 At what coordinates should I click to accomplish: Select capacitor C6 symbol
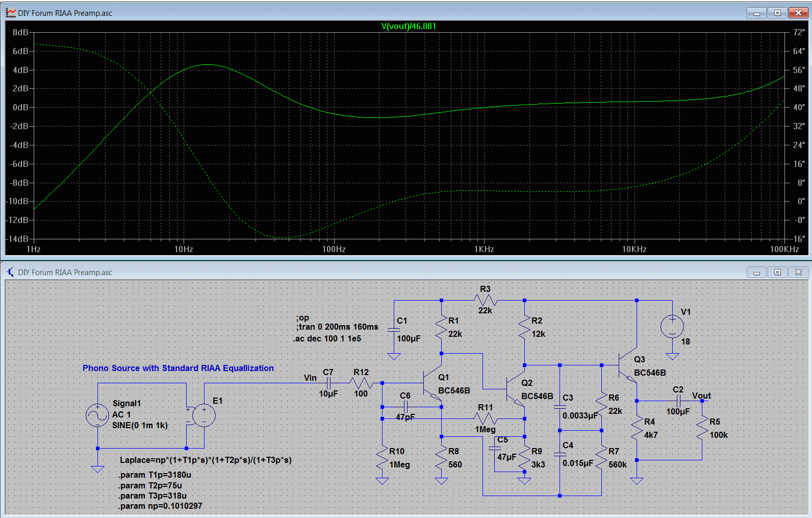(x=406, y=407)
